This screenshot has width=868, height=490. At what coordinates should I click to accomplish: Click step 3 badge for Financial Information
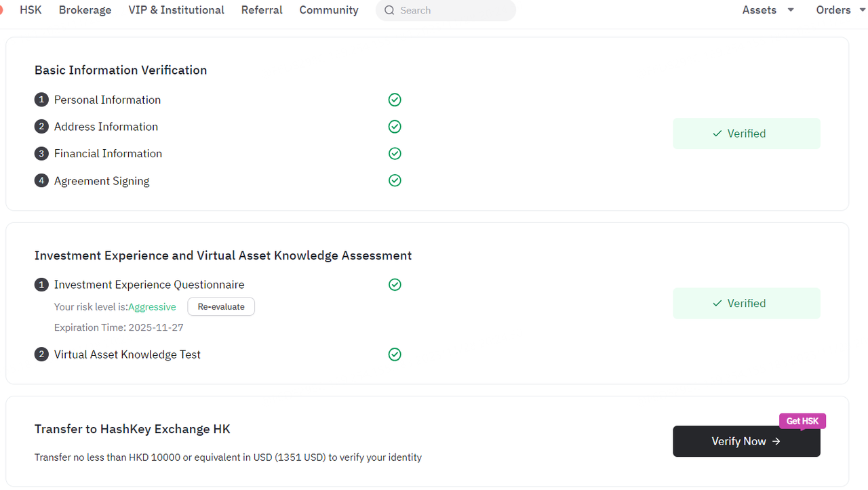point(41,154)
